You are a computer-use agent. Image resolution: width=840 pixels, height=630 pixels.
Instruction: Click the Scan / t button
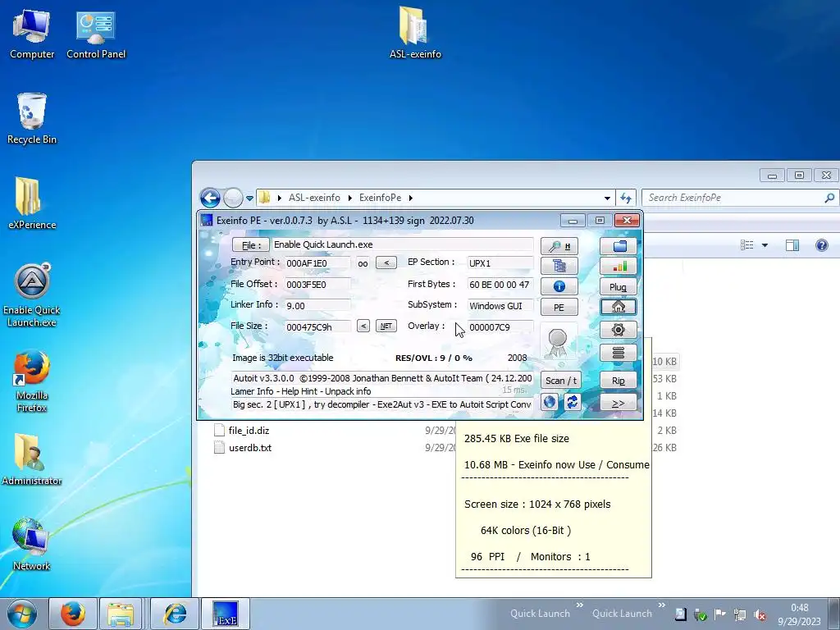[x=561, y=381]
